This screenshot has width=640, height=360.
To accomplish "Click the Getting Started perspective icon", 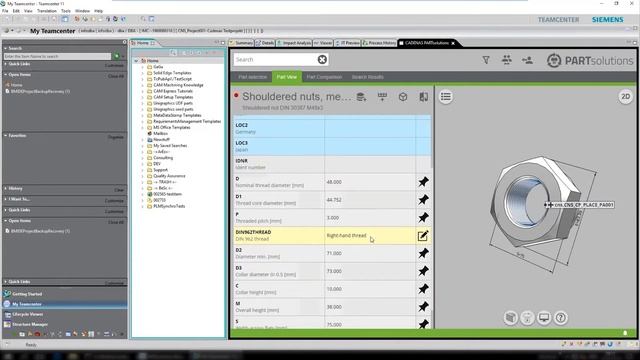I will click(x=7, y=294).
